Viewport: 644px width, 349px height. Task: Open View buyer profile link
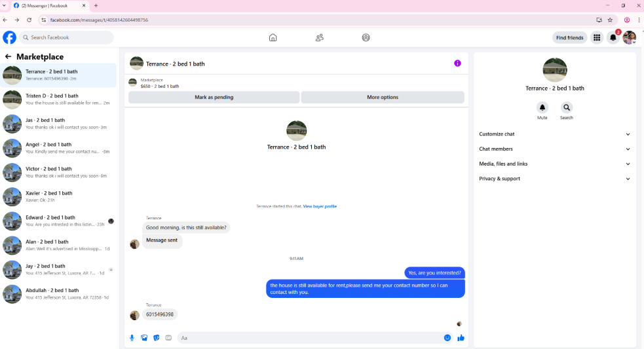pyautogui.click(x=320, y=206)
